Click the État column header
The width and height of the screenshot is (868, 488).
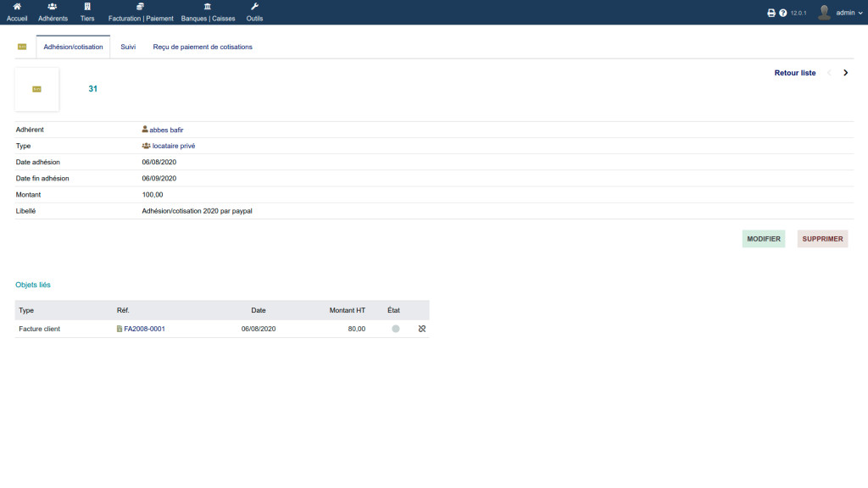[393, 310]
